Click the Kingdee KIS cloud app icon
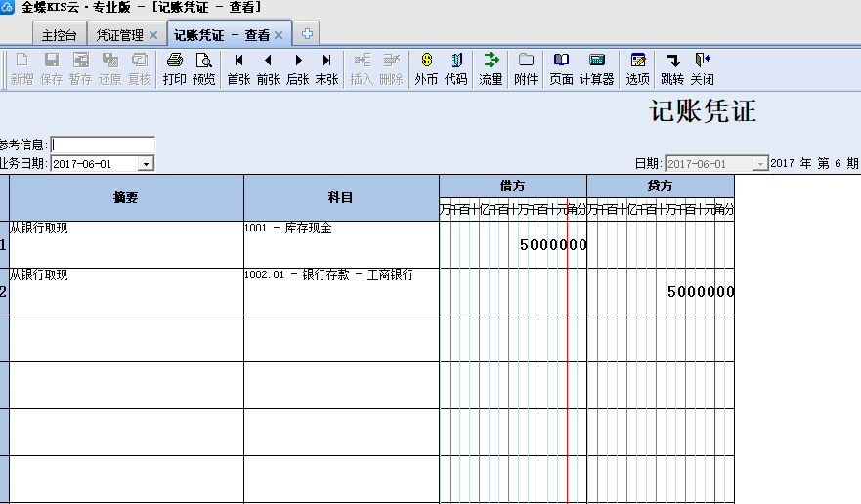The image size is (861, 504). (x=7, y=7)
